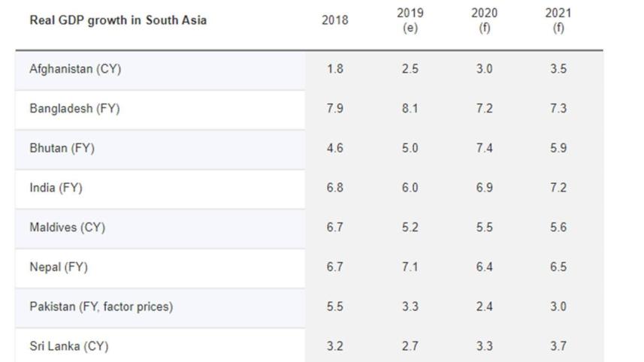Click the Pakistan (FY, factor prices) row label
This screenshot has width=644, height=362.
(x=101, y=306)
